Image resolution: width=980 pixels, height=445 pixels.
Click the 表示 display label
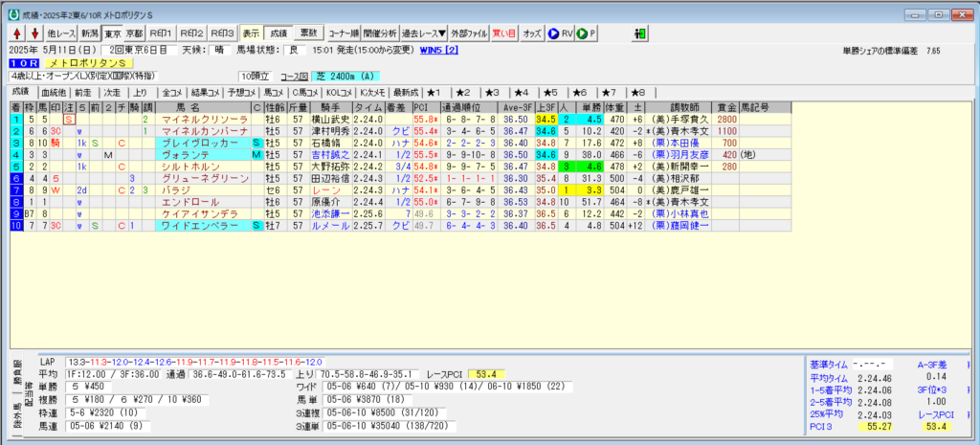251,33
